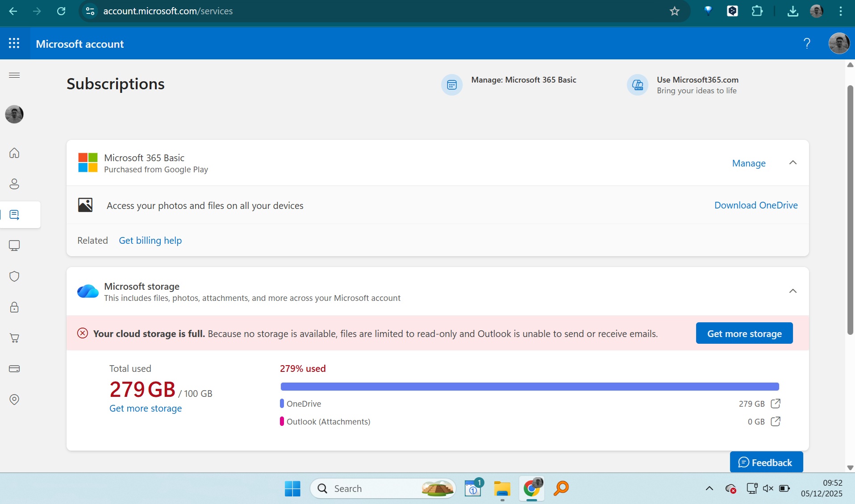Viewport: 855px width, 504px height.
Task: Click the Microsoft account header title
Action: (x=80, y=44)
